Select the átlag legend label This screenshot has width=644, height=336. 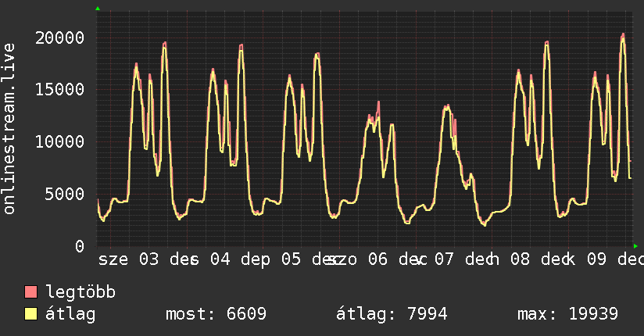[70, 314]
